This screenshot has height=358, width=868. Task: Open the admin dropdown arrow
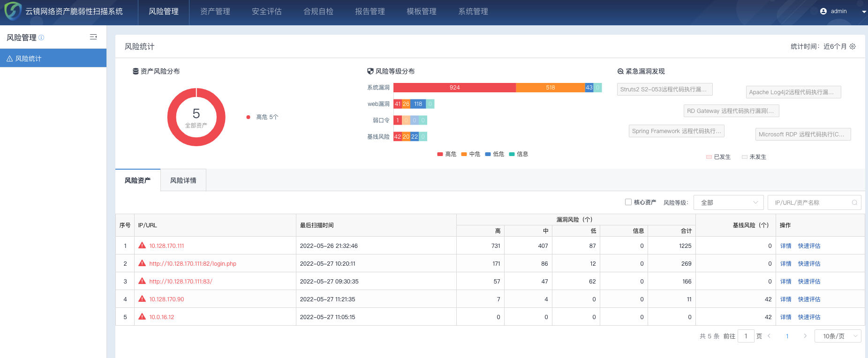[x=864, y=12]
